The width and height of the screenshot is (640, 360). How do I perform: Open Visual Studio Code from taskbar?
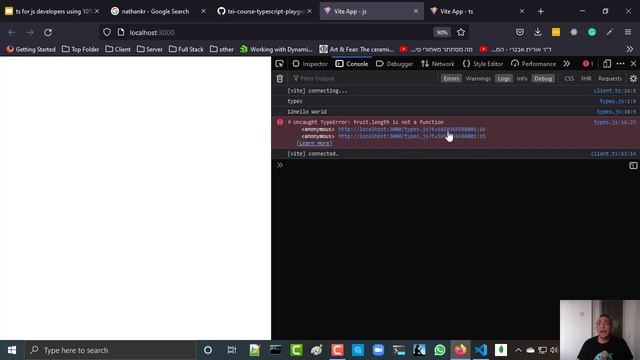480,350
